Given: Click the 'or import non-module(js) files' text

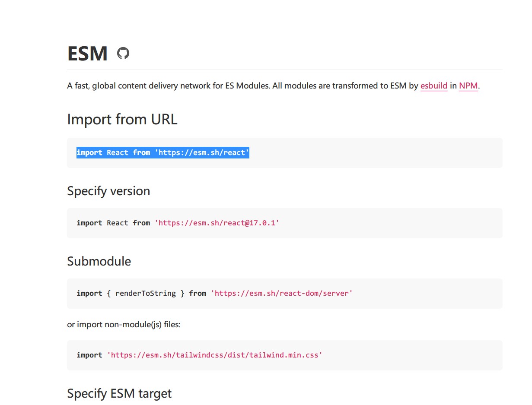Looking at the screenshot, I should pos(124,324).
